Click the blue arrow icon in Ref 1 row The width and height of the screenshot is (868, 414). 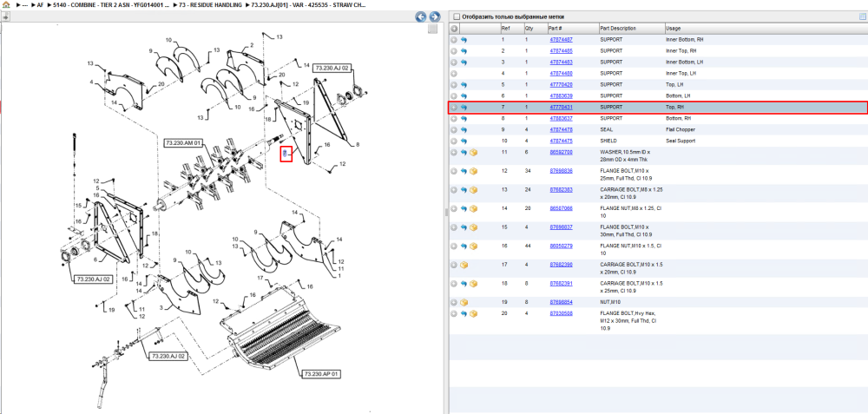[464, 40]
